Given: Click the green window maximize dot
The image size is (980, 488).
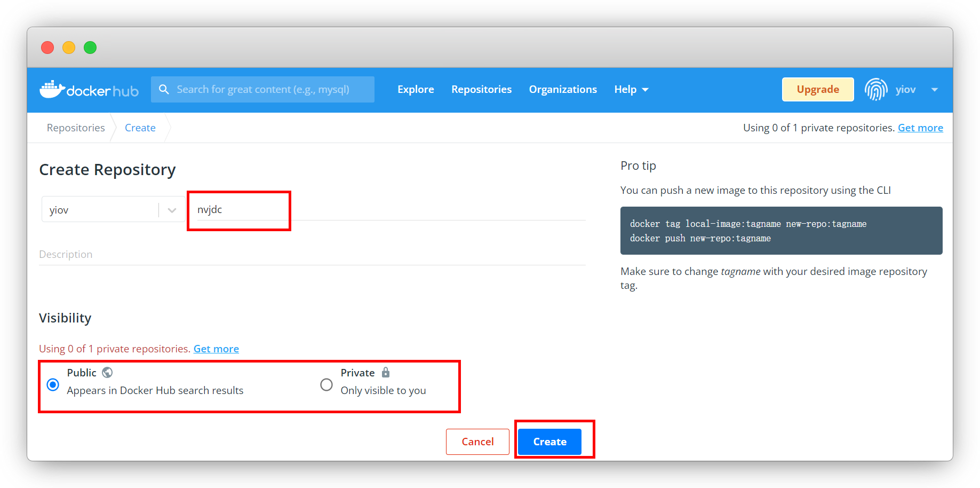Looking at the screenshot, I should click(90, 48).
